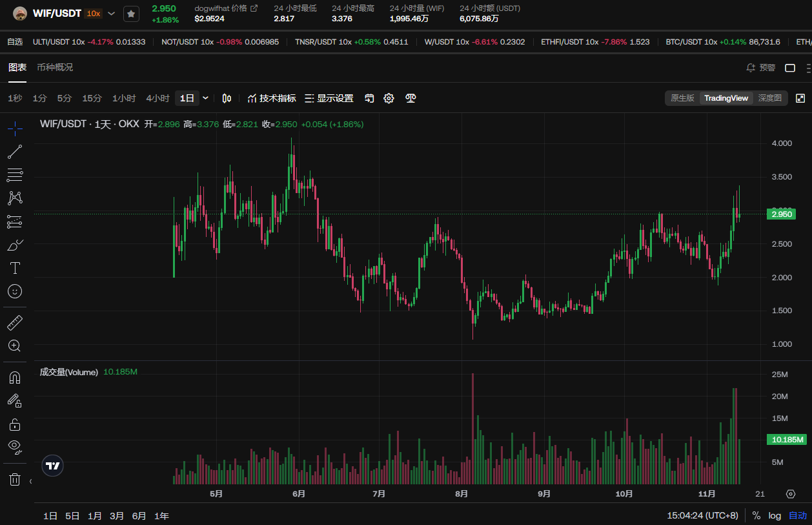Toggle log scale on price axis

[x=775, y=515]
